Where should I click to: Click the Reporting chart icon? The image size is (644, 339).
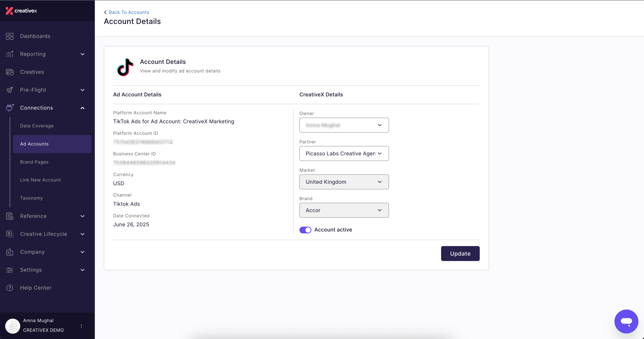(x=10, y=54)
